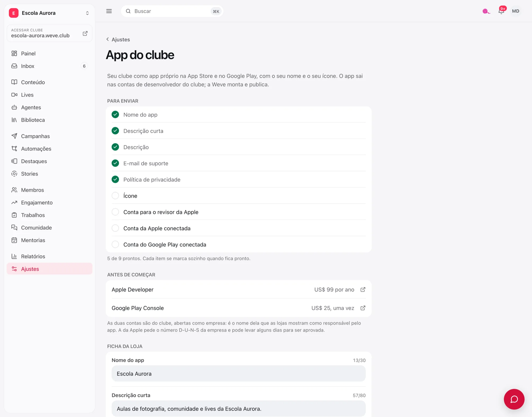Open Automações in the sidebar
This screenshot has width=532, height=417.
(x=49, y=149)
